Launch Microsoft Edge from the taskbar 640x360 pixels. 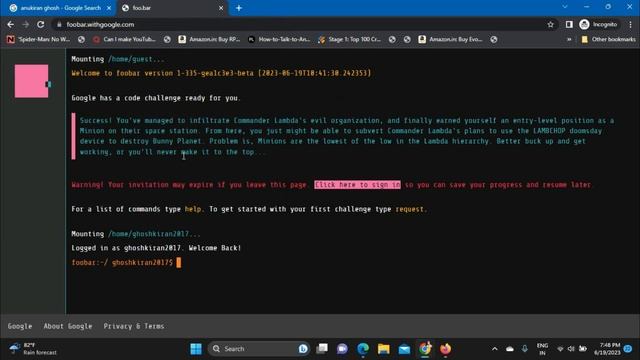click(363, 349)
